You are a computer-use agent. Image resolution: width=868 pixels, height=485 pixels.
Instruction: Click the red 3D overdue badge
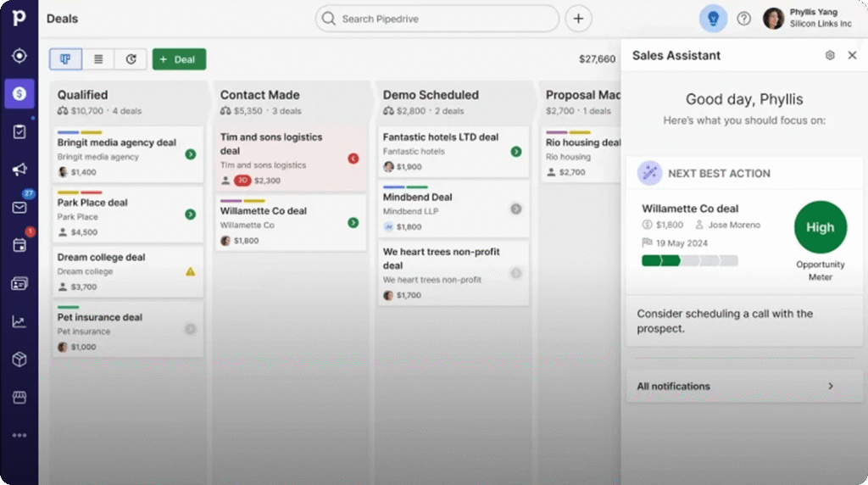242,181
